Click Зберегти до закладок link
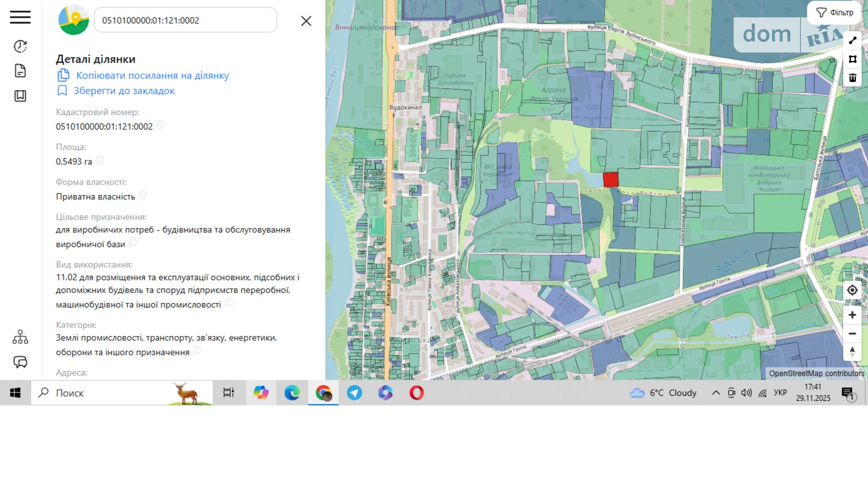Image resolution: width=868 pixels, height=488 pixels. click(124, 91)
